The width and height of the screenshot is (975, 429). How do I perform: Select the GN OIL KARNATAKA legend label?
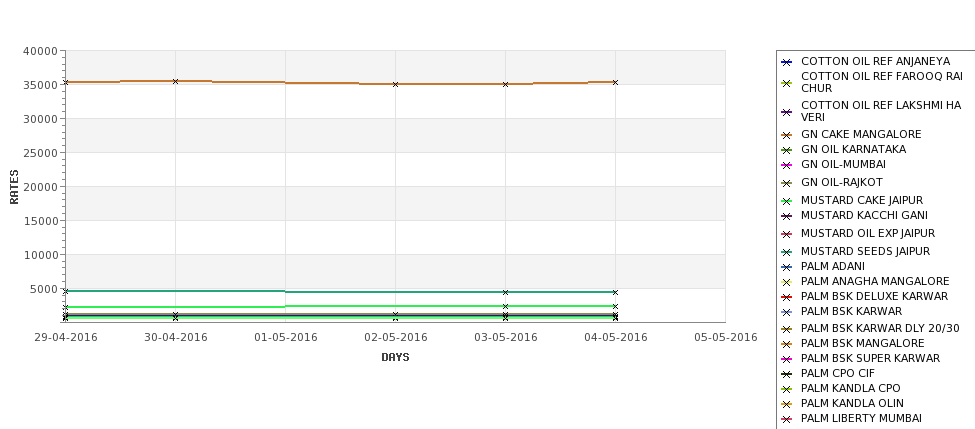click(x=853, y=149)
